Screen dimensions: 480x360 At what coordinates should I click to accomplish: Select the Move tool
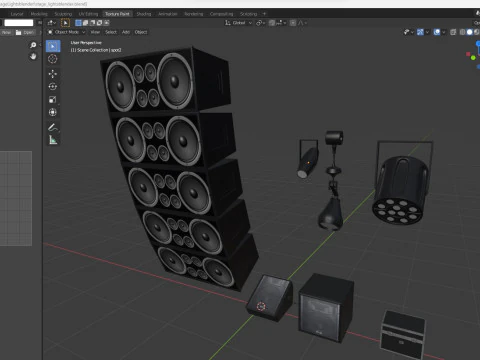point(53,74)
